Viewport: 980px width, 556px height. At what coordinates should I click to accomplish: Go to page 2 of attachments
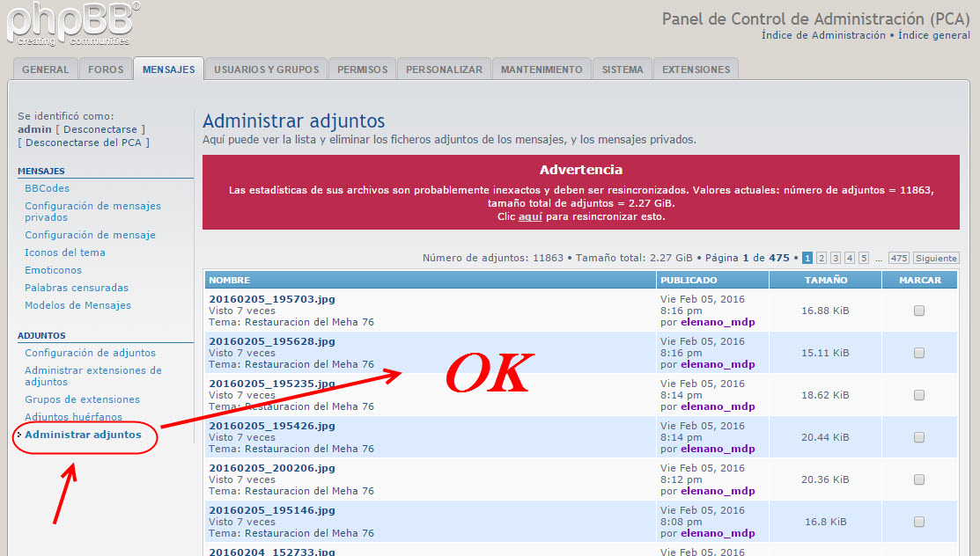(821, 258)
